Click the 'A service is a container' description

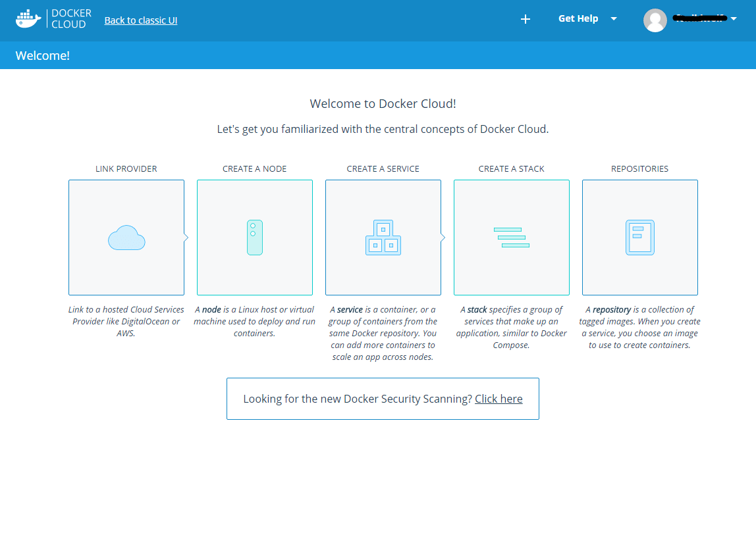pos(383,334)
